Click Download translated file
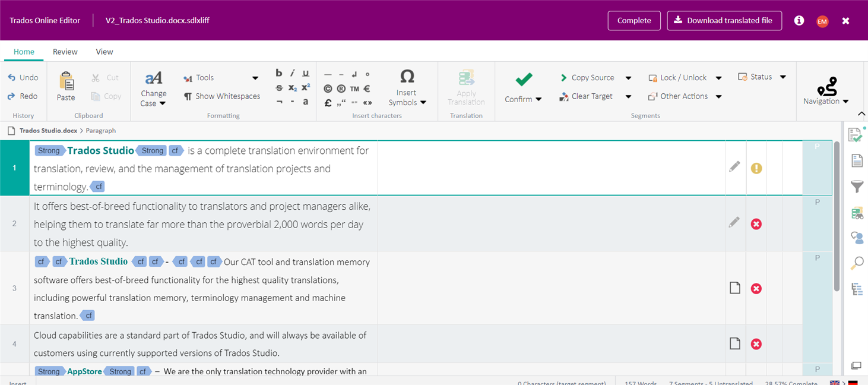 [x=724, y=20]
